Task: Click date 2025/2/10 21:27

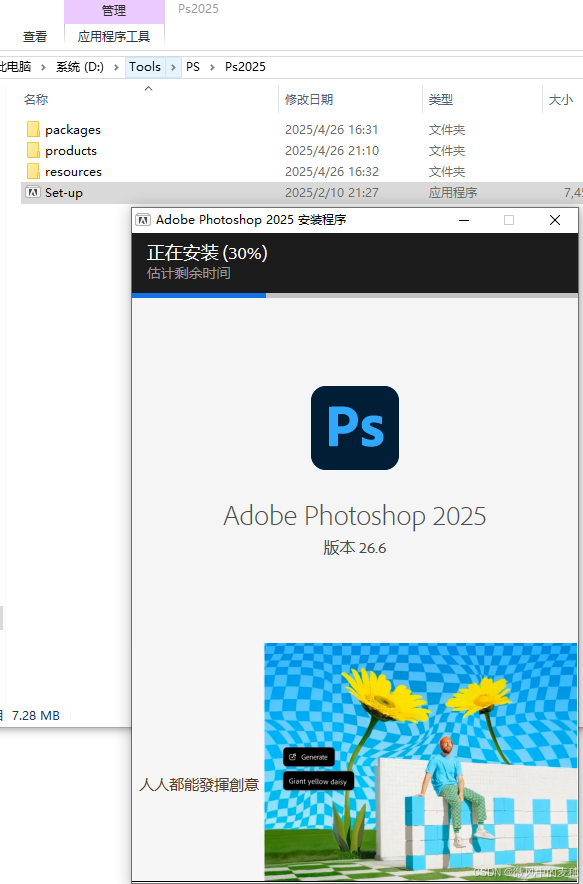Action: 332,192
